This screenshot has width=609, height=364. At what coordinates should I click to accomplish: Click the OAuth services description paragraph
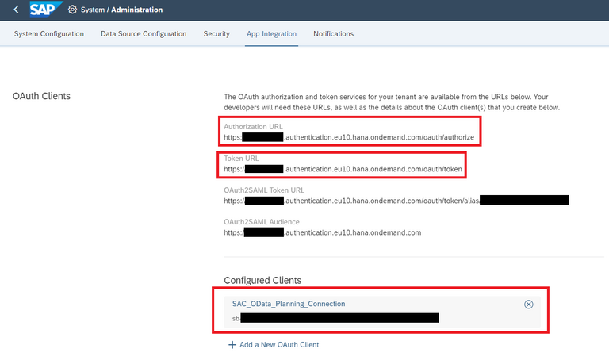(x=392, y=102)
